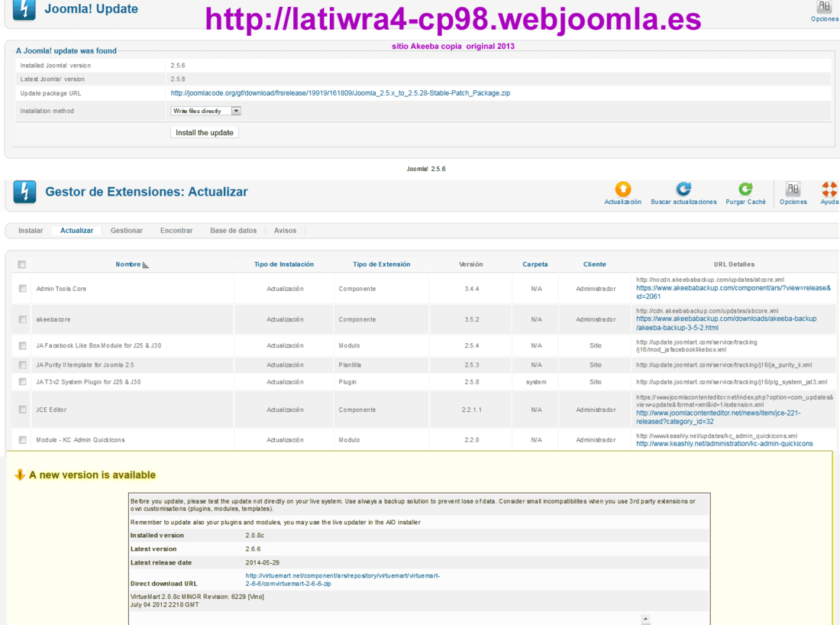
Task: Sort by the Tipo de Extensión column
Action: [381, 264]
